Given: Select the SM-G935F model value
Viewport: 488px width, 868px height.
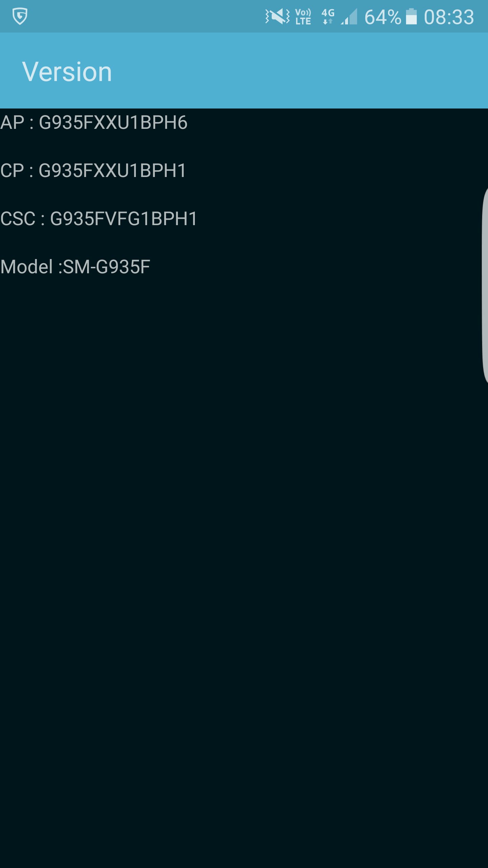Looking at the screenshot, I should click(106, 267).
